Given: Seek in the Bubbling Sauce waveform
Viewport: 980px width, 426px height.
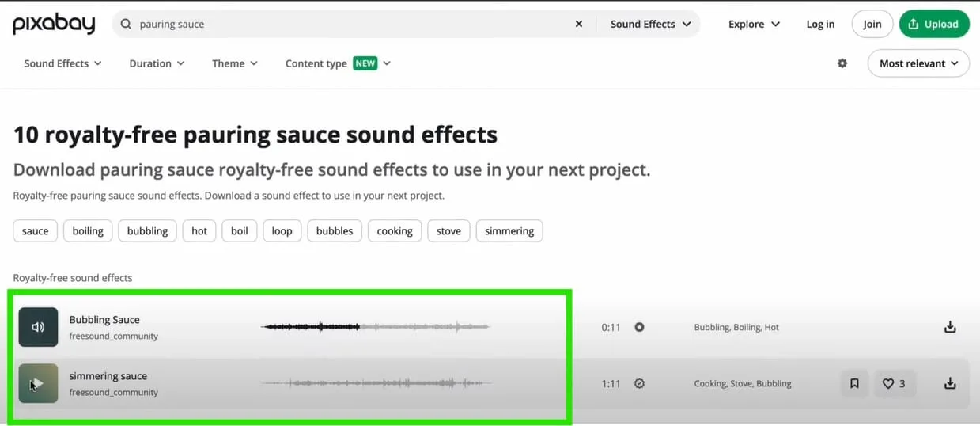Looking at the screenshot, I should tap(376, 326).
